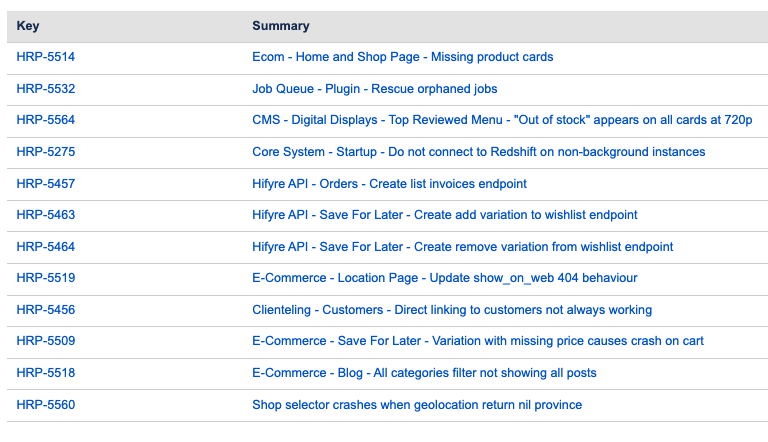Click issue key HRP-5532
Image resolution: width=768 pixels, height=442 pixels.
pos(45,89)
